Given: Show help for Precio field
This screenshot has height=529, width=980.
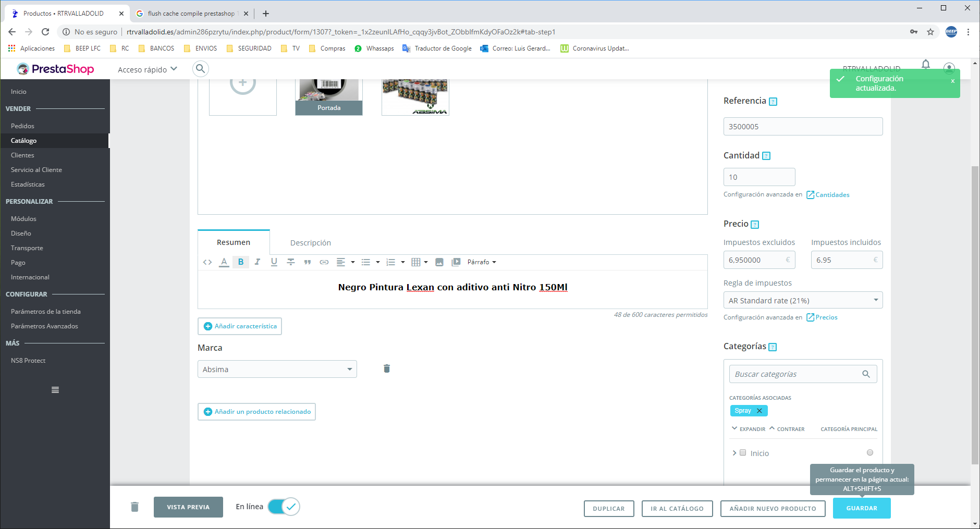Looking at the screenshot, I should point(755,225).
